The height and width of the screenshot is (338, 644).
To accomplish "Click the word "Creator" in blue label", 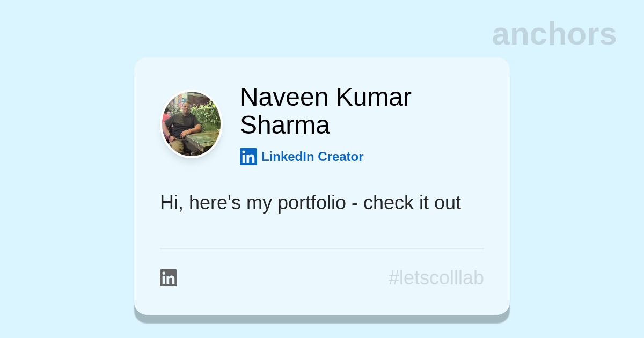I will pos(340,157).
